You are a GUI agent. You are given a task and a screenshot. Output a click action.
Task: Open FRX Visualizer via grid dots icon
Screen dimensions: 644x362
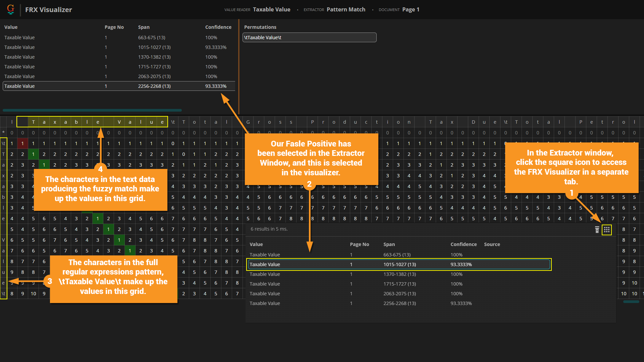pyautogui.click(x=606, y=230)
